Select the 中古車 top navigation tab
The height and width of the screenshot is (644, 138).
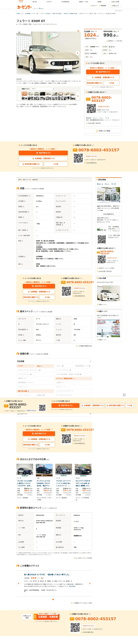21,2
